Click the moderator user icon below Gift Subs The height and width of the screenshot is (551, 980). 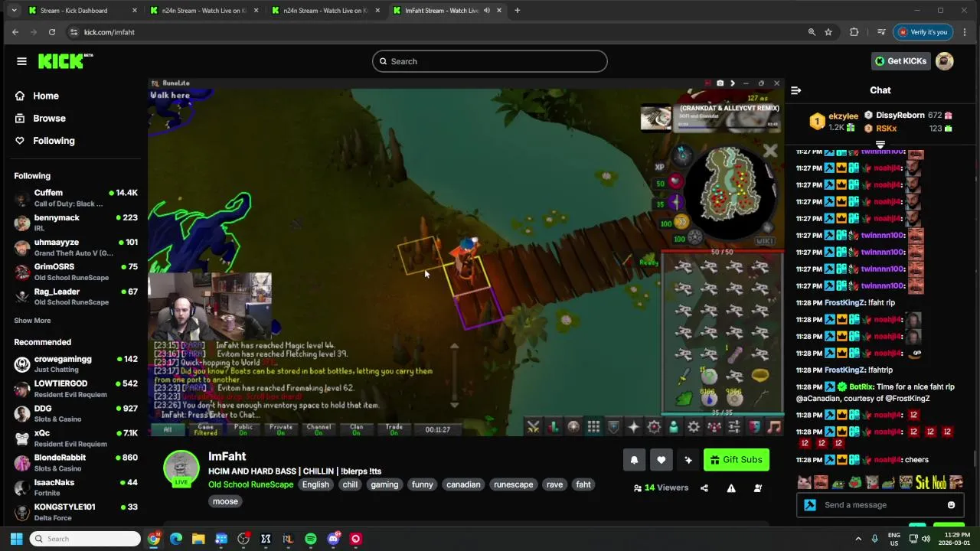[758, 488]
